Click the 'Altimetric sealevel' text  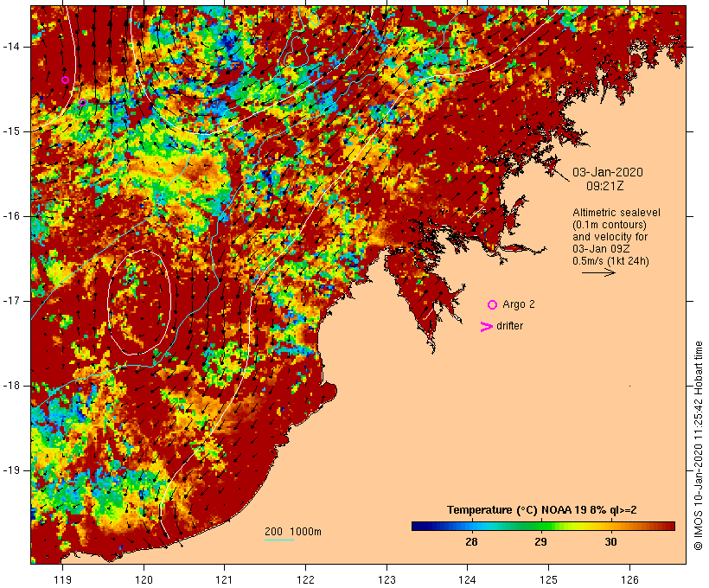616,213
